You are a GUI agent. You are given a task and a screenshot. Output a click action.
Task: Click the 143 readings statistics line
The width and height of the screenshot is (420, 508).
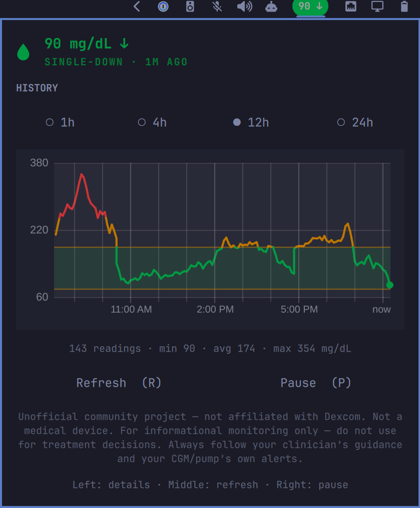pyautogui.click(x=210, y=349)
